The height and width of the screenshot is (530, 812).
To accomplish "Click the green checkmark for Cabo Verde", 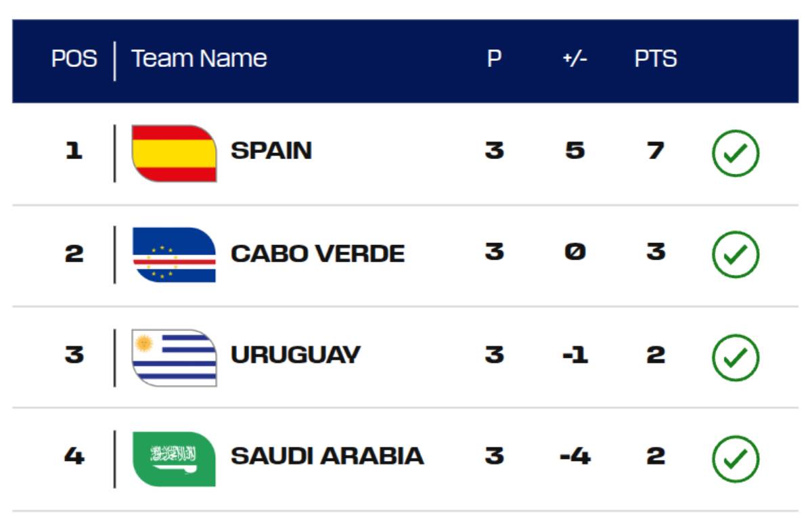I will tap(736, 255).
